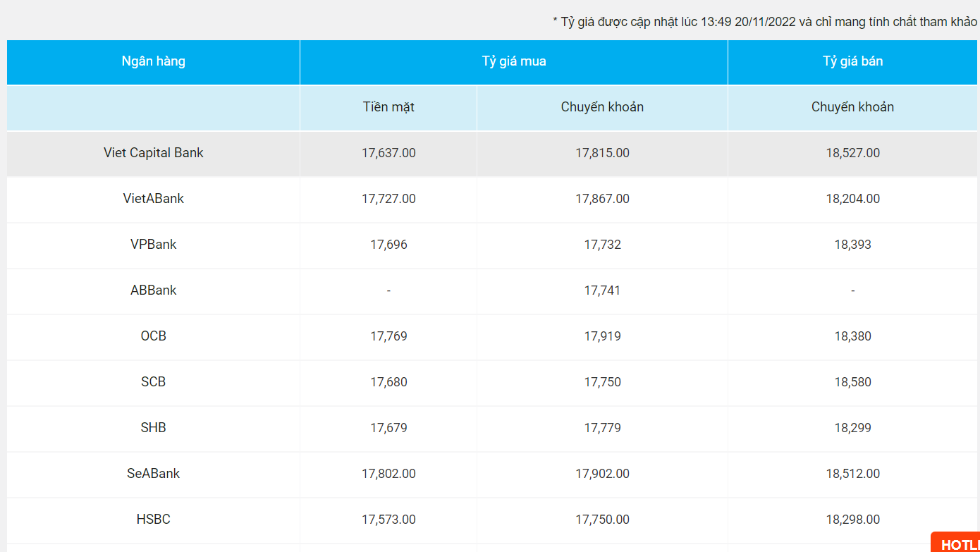This screenshot has width=980, height=552.
Task: Select Viet Capital Bank transfer rate 17,815.00
Action: tap(602, 153)
